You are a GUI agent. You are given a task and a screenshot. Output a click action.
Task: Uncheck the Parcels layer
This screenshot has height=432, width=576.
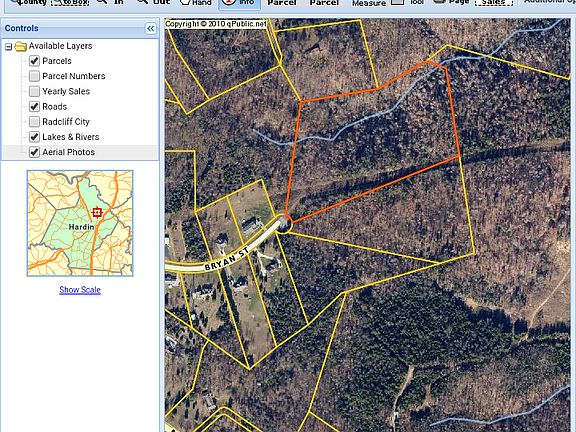pyautogui.click(x=34, y=61)
